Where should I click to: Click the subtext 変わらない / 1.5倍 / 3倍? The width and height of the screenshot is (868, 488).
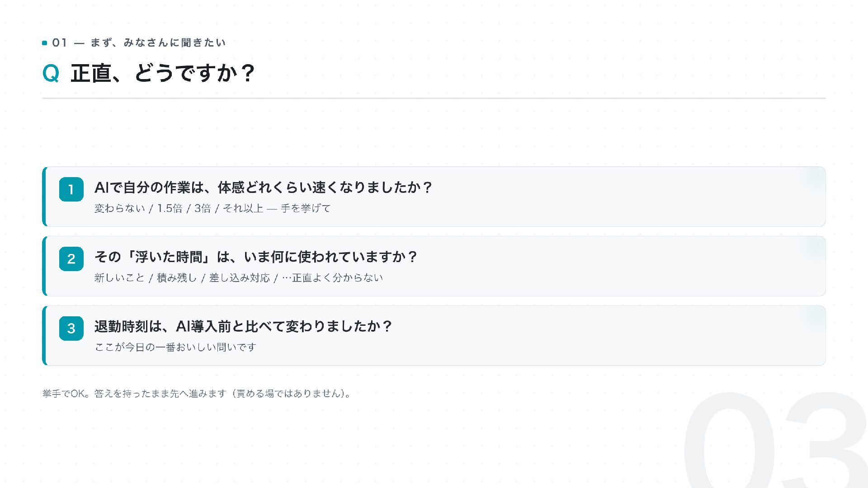click(152, 208)
